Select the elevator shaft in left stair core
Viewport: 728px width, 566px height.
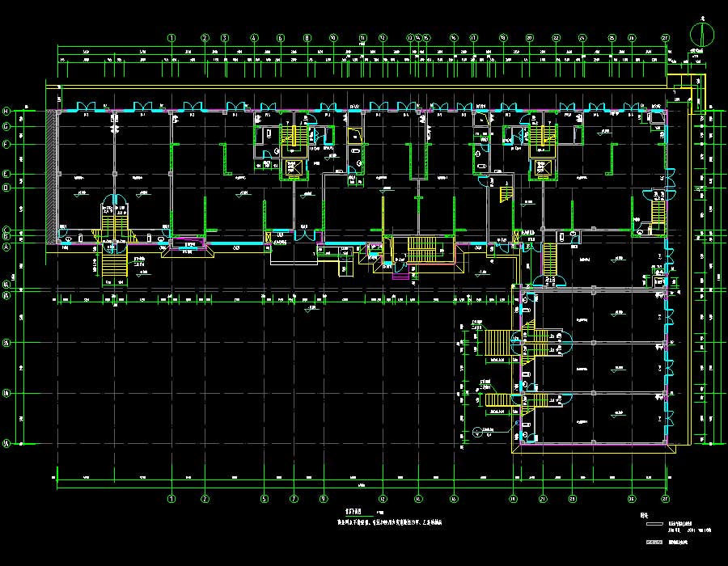291,168
